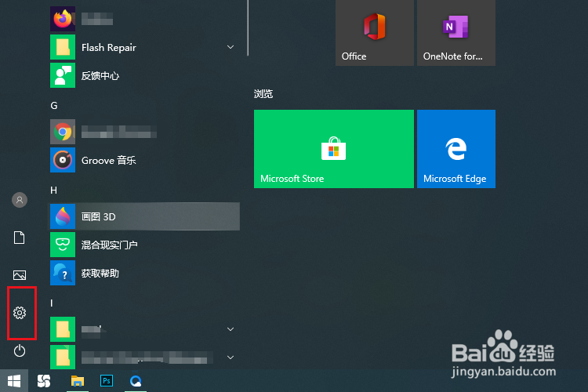Open first folder icon under letter I
This screenshot has width=588, height=392.
(63, 329)
